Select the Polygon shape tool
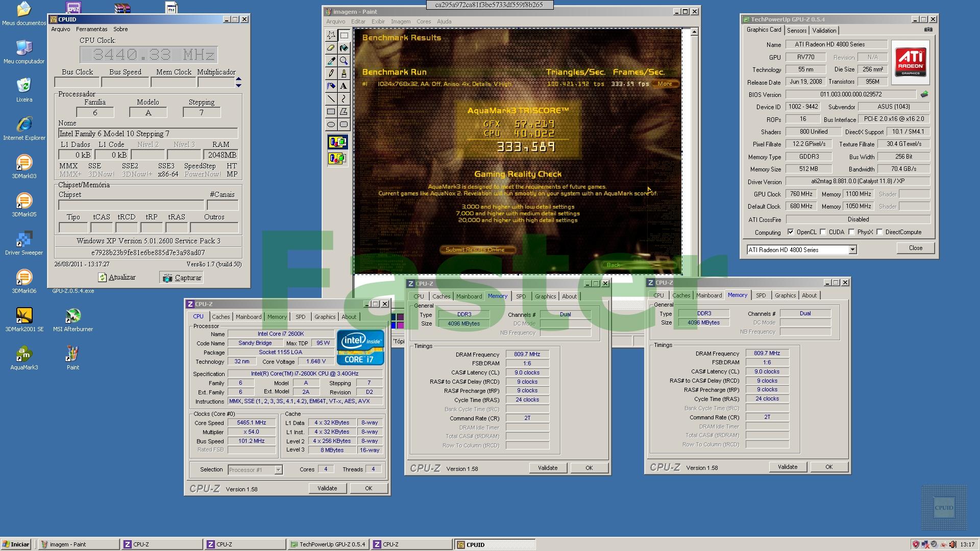980x551 pixels. point(344,112)
